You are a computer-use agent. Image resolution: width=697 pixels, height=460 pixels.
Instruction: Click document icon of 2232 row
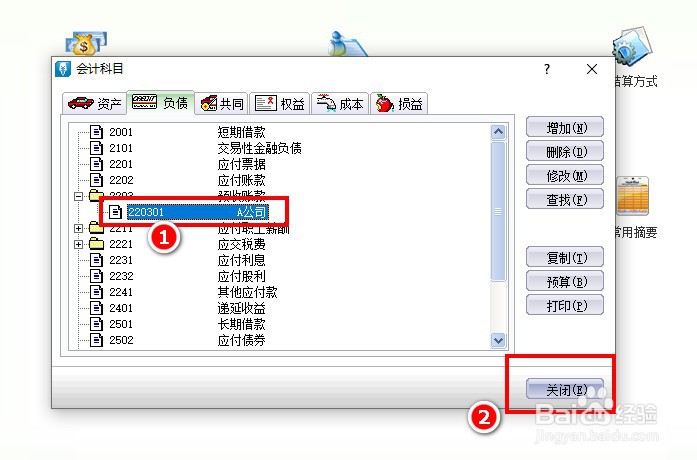pyautogui.click(x=96, y=276)
